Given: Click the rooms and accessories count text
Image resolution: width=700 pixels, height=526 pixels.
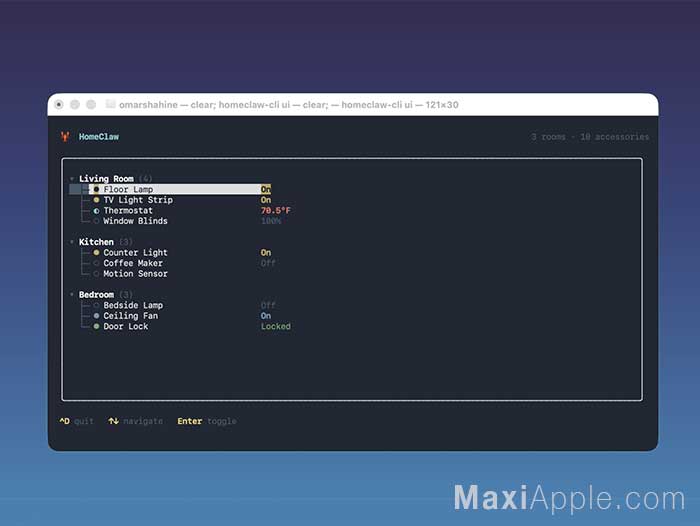Looking at the screenshot, I should (590, 137).
